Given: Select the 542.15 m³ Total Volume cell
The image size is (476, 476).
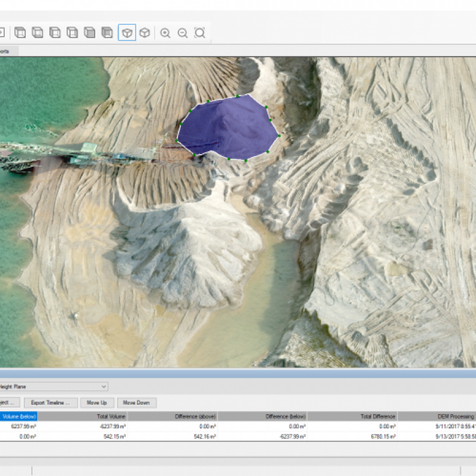Looking at the screenshot, I should click(82, 437).
